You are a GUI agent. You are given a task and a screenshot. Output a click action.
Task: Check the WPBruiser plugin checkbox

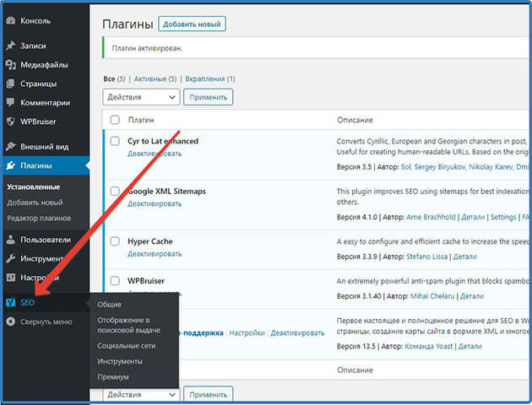115,281
